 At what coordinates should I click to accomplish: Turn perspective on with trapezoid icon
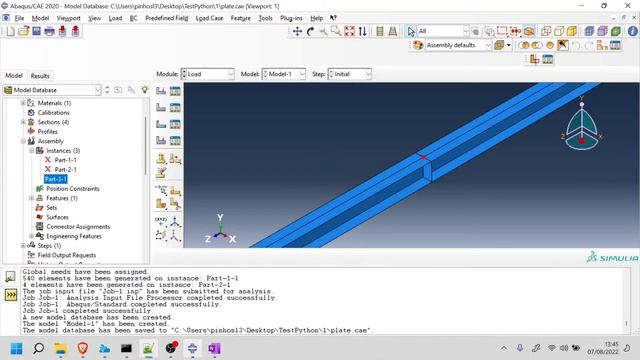(393, 31)
